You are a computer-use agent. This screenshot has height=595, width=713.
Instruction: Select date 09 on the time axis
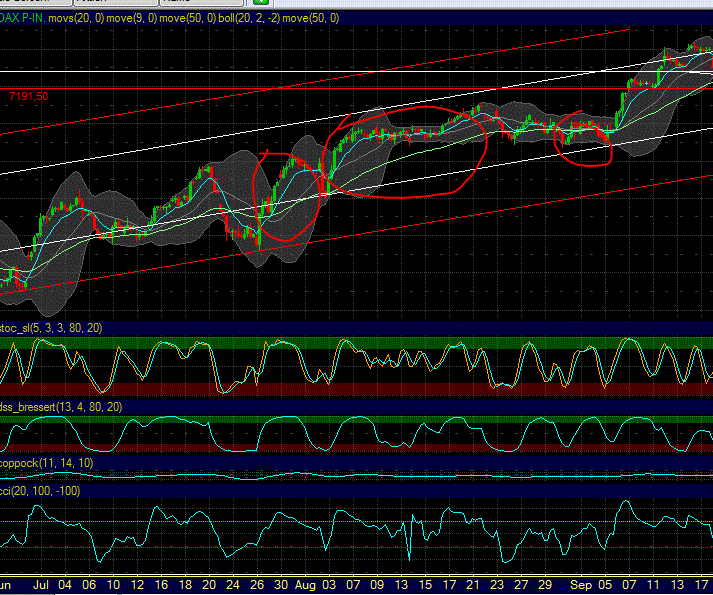377,585
